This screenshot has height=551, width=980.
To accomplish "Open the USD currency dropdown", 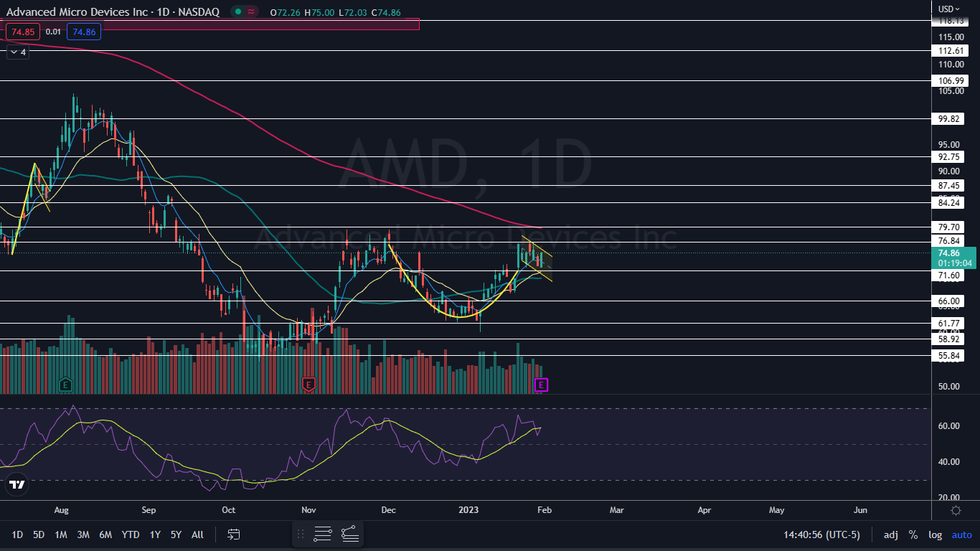I will pos(949,9).
